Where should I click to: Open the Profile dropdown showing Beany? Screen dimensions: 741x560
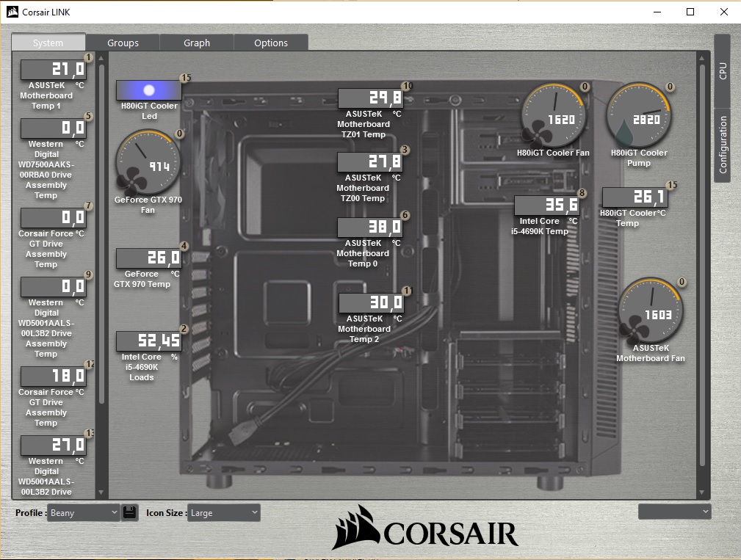point(83,512)
